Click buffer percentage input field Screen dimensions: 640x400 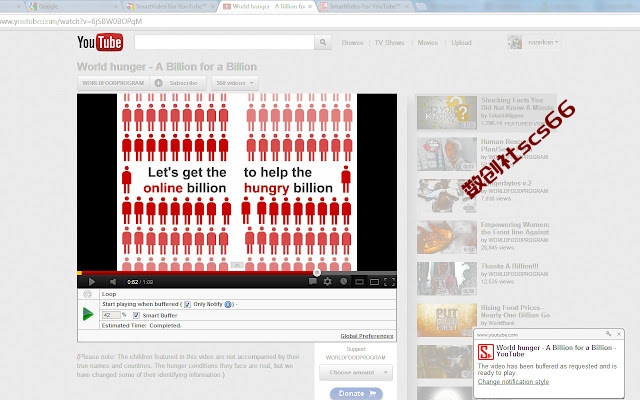pyautogui.click(x=111, y=315)
